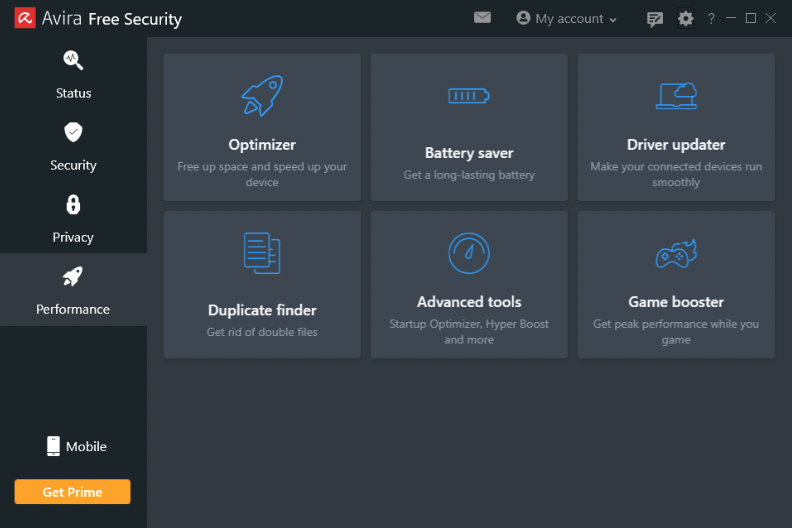Go to the Security section label

pyautogui.click(x=73, y=165)
